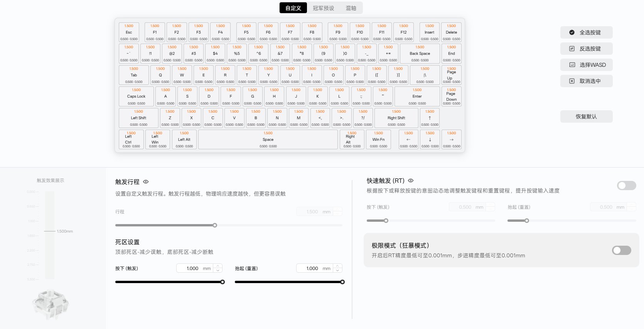Click the eye icon beside 触发行程

coord(146,182)
